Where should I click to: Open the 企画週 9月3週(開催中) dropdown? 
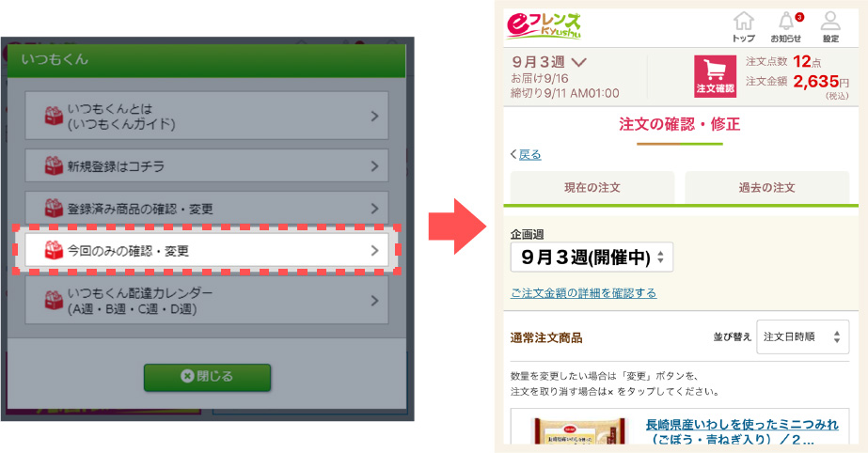(x=592, y=258)
